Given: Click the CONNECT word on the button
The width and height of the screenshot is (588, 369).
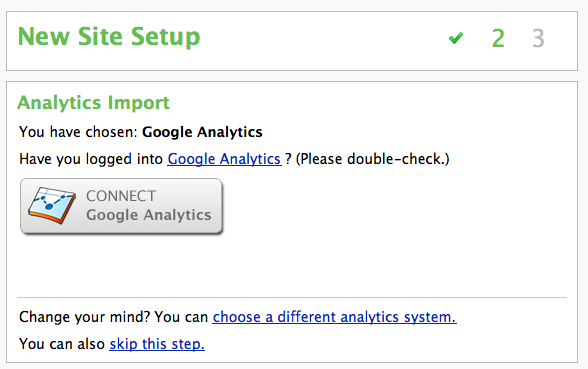Looking at the screenshot, I should coord(121,196).
